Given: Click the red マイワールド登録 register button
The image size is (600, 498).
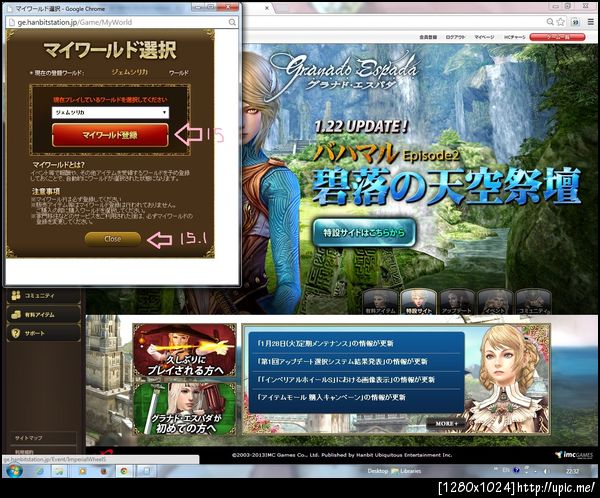Looking at the screenshot, I should 110,135.
